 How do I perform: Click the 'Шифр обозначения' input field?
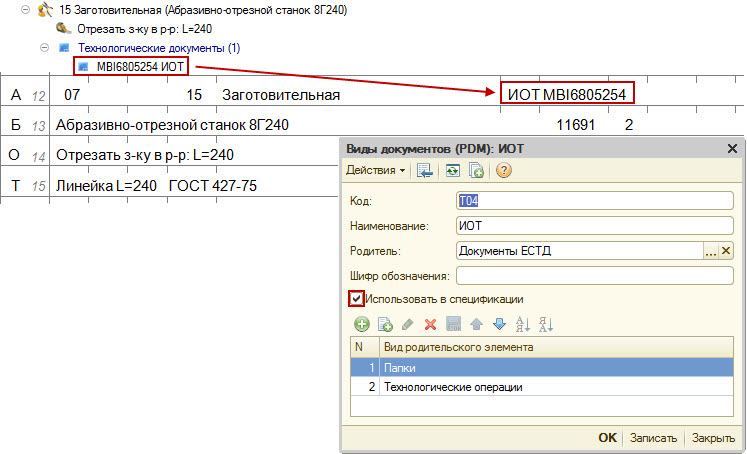[x=594, y=275]
